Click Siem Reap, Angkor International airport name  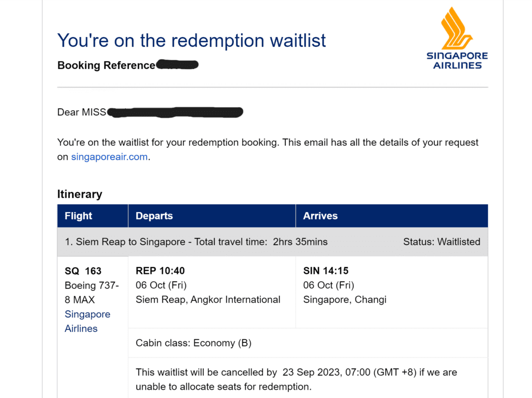coord(208,299)
